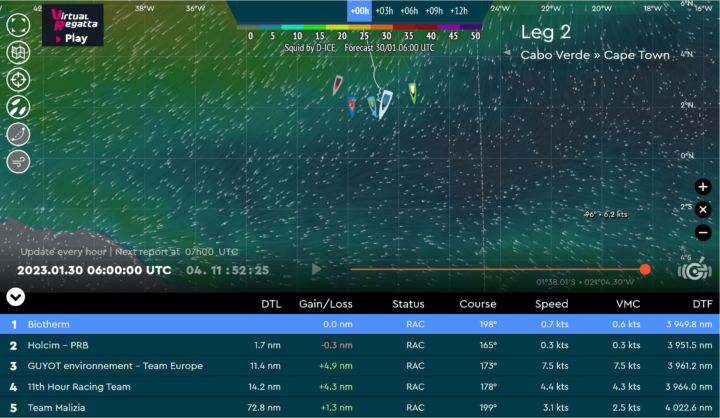Image resolution: width=720 pixels, height=418 pixels.
Task: Click Team Malizia's 72.8 nm DTL value
Action: click(264, 407)
